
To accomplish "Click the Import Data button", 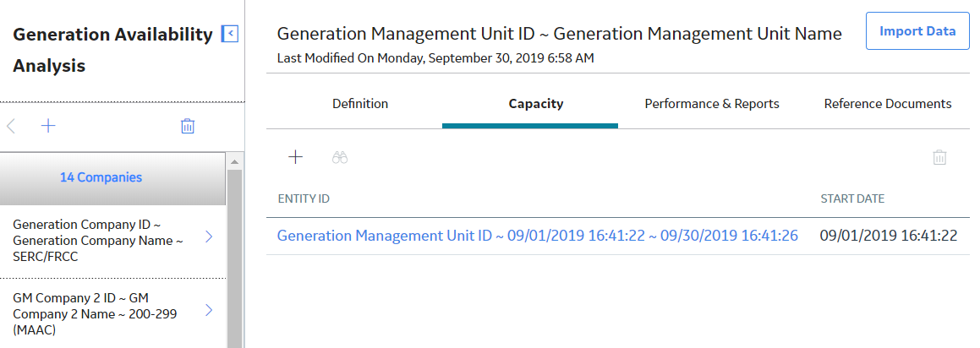I will (917, 30).
